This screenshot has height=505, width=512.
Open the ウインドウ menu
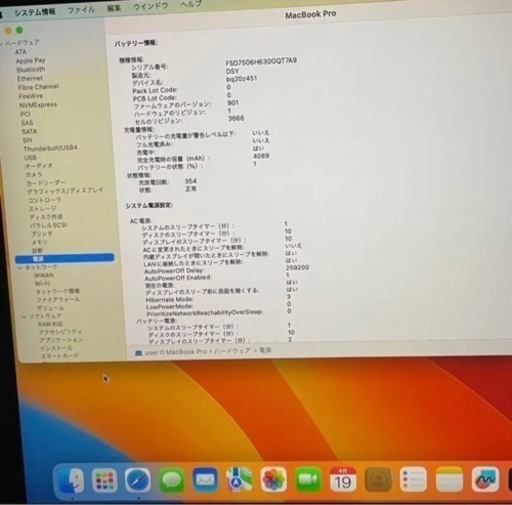[150, 6]
